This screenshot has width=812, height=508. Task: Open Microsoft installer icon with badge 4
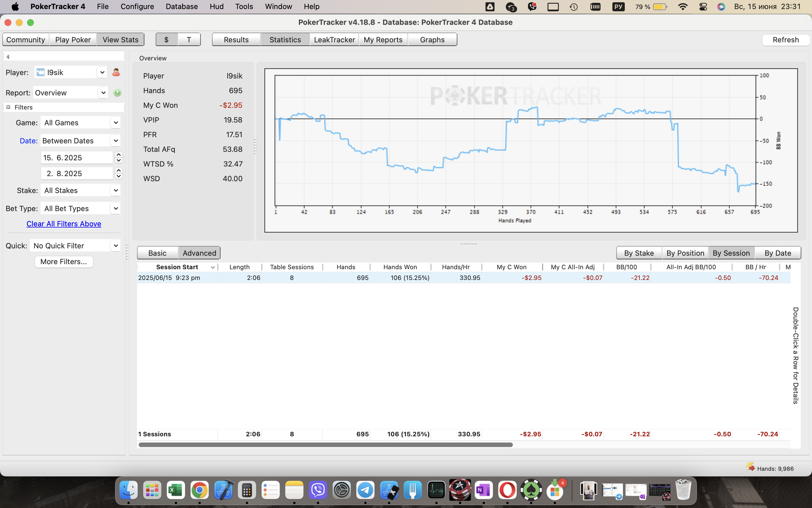point(555,490)
